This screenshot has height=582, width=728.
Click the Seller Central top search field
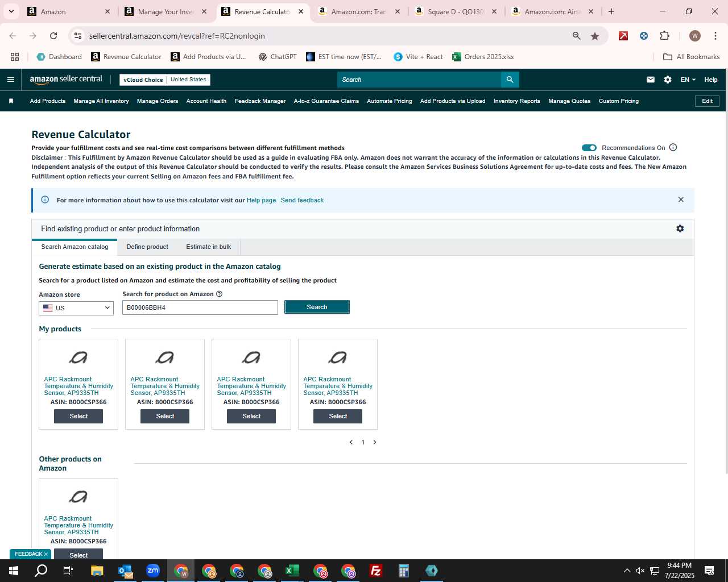(x=419, y=80)
